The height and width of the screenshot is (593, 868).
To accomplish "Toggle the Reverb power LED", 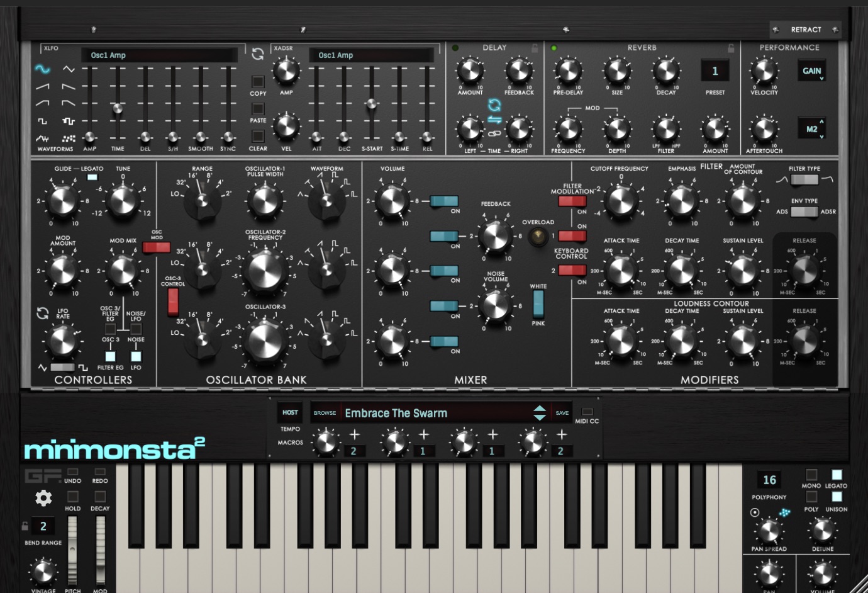I will (554, 48).
